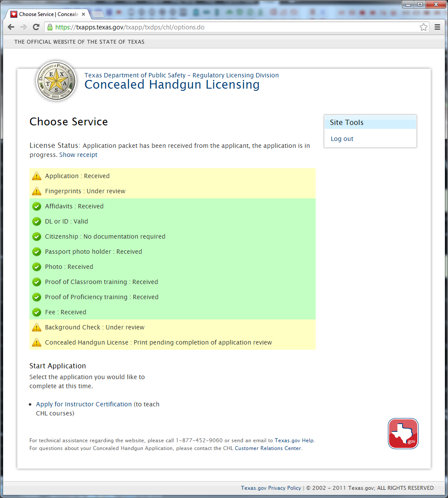Open the Chrome menu button
448x498 pixels.
[x=437, y=27]
